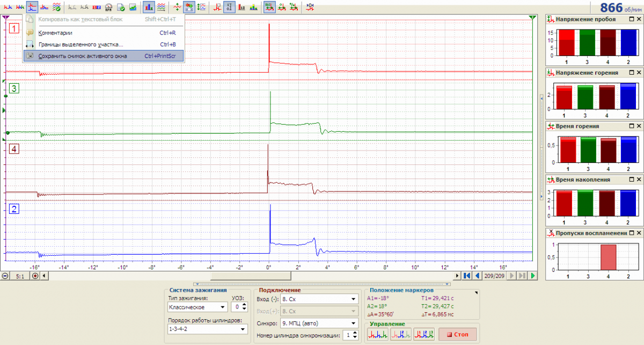
Task: Click the RPM gauge toolbar icon
Action: click(x=109, y=7)
